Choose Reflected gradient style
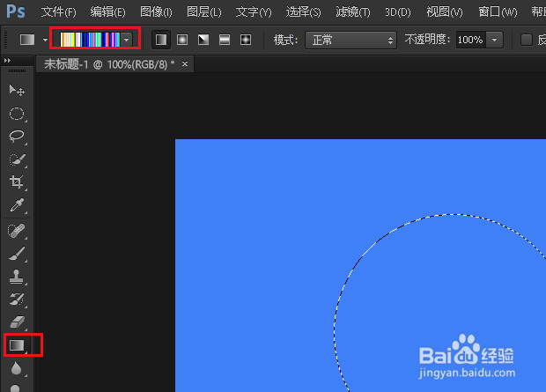The height and width of the screenshot is (392, 546). (225, 40)
